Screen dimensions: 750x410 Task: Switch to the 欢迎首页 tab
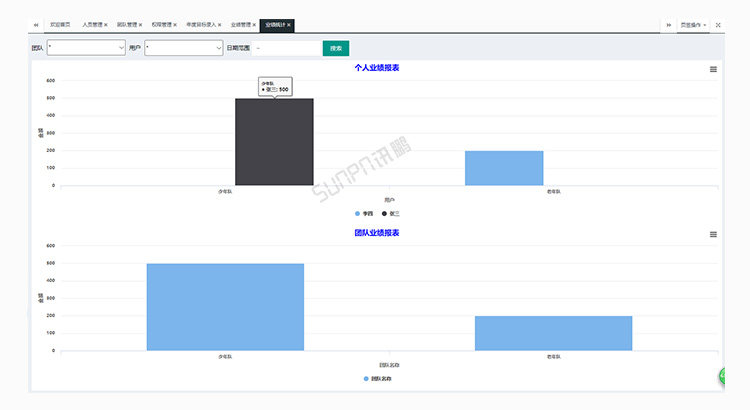pyautogui.click(x=60, y=24)
